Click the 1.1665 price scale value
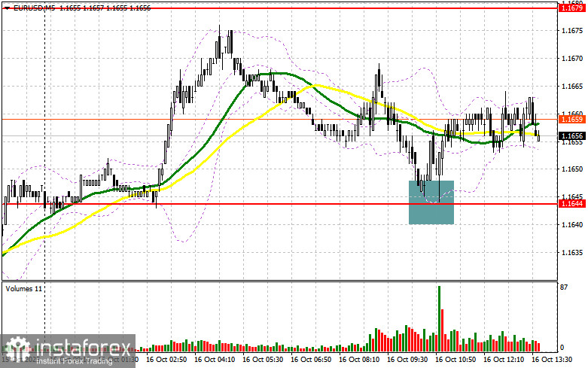 (573, 87)
